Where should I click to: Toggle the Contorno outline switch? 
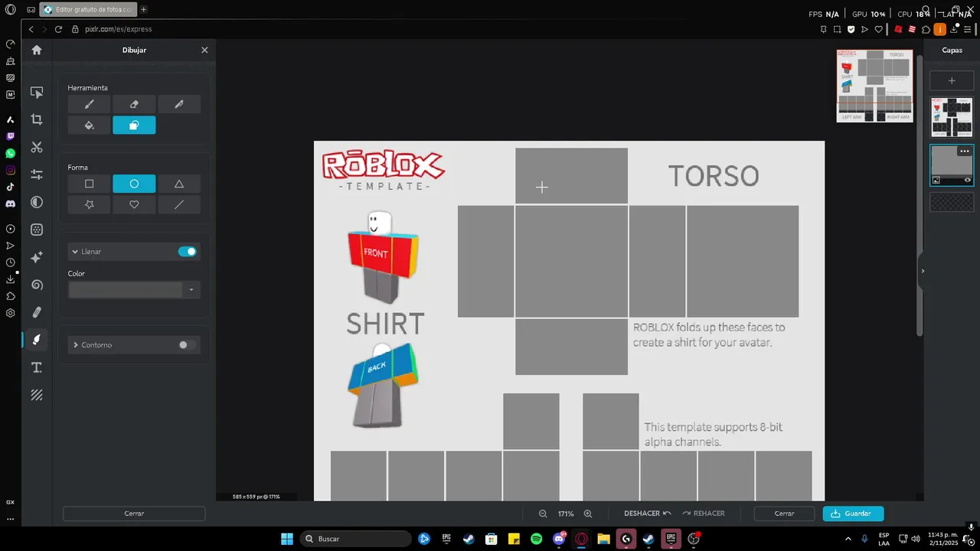pos(187,345)
